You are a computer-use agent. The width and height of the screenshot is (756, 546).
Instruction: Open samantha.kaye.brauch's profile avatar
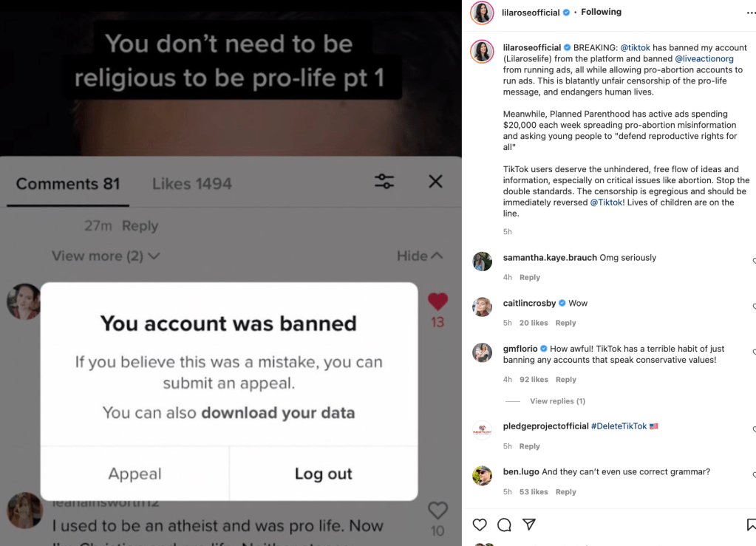click(x=483, y=262)
